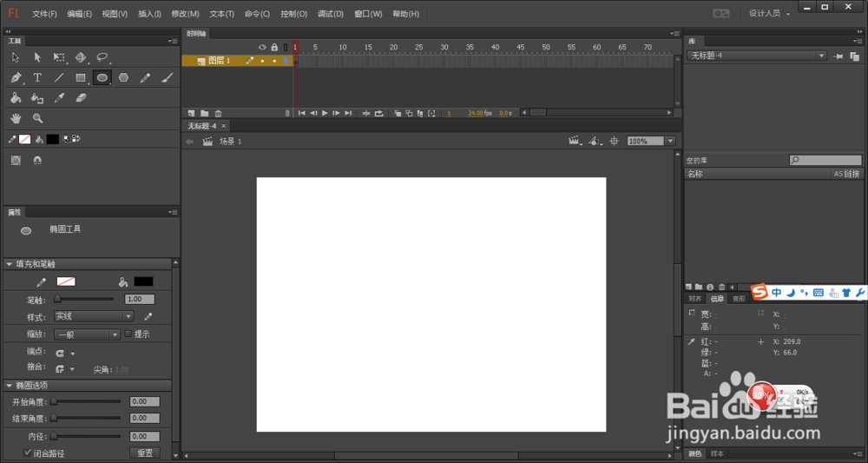Viewport: 868px width, 463px height.
Task: Toggle all layers visibility eye icon
Action: click(262, 48)
